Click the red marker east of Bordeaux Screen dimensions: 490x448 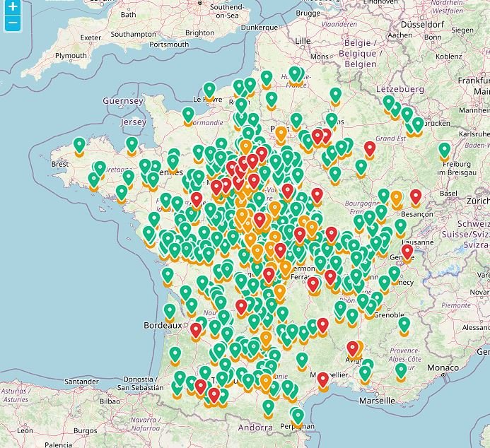197,329
